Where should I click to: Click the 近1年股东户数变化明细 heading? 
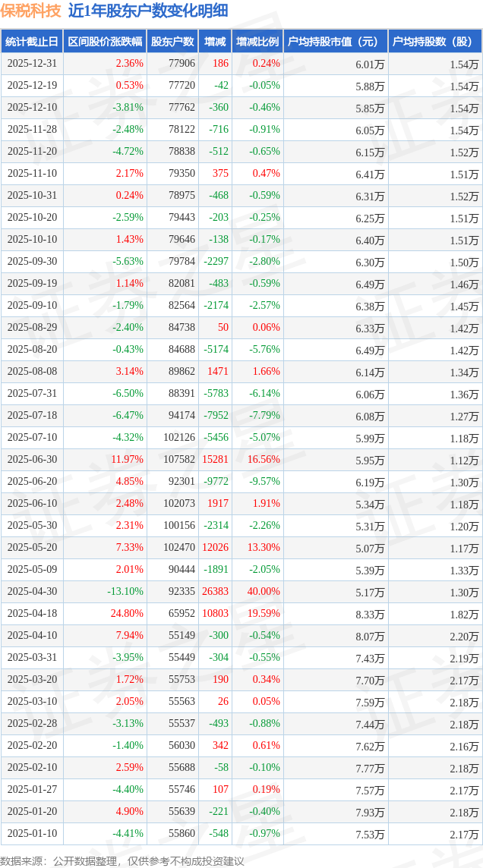tap(147, 11)
